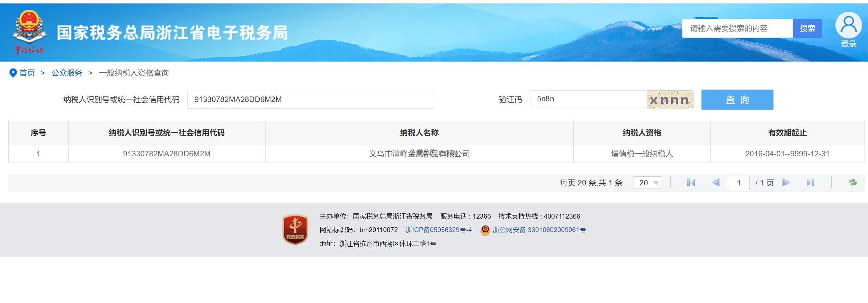This screenshot has width=868, height=303.
Task: Click 纳税人名称 column header
Action: (419, 133)
